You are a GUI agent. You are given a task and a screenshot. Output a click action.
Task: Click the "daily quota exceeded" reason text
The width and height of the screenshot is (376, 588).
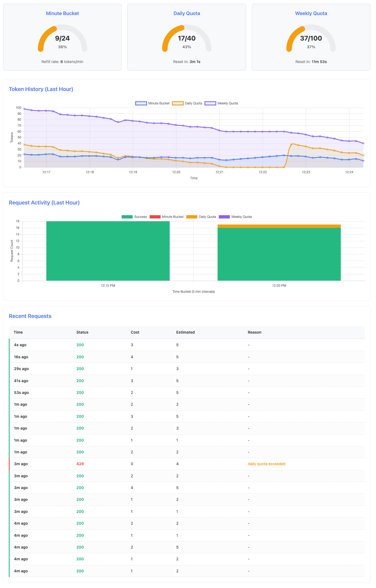[266, 464]
